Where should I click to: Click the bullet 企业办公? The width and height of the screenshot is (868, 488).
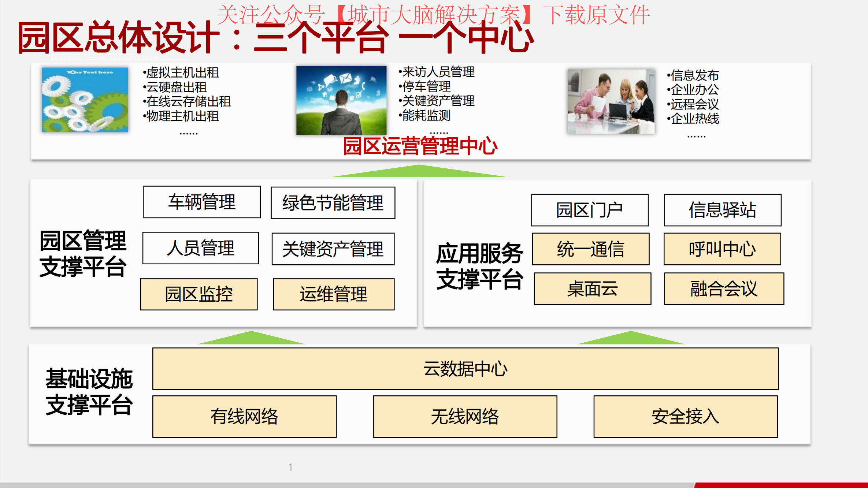693,89
